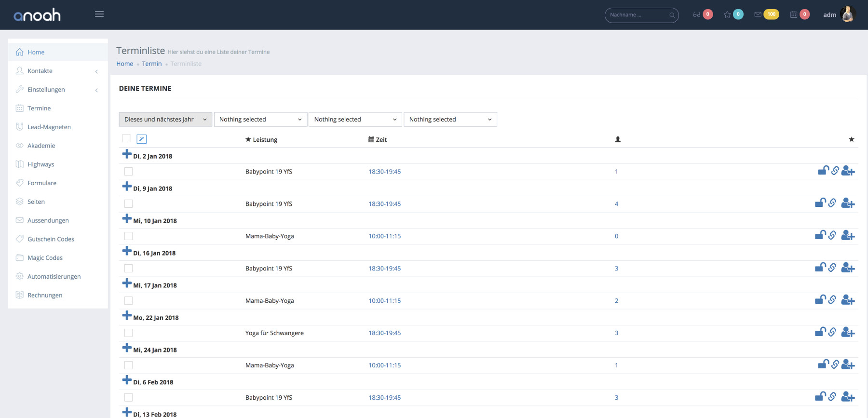Click the glasses icon in top bar

[697, 14]
